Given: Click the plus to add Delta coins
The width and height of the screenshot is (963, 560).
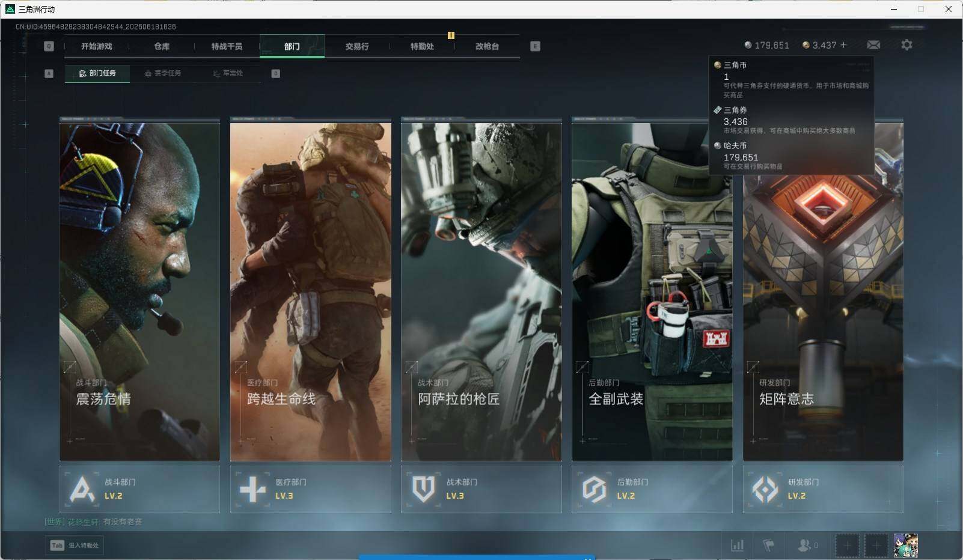Looking at the screenshot, I should [x=843, y=45].
